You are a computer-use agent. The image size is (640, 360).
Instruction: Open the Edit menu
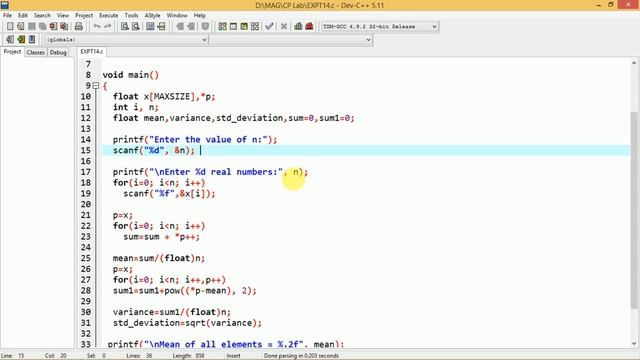point(23,16)
